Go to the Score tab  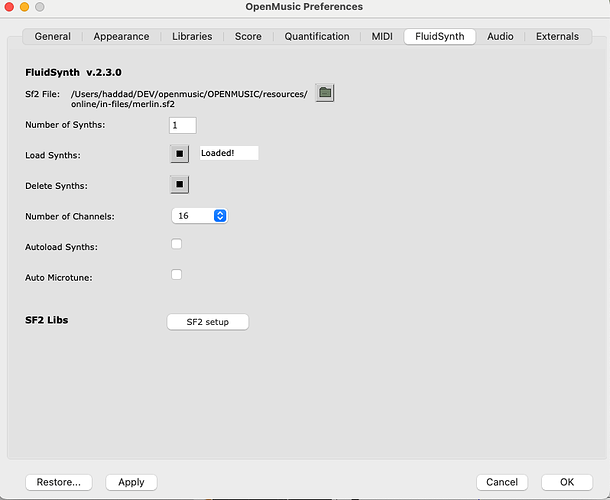coord(248,37)
